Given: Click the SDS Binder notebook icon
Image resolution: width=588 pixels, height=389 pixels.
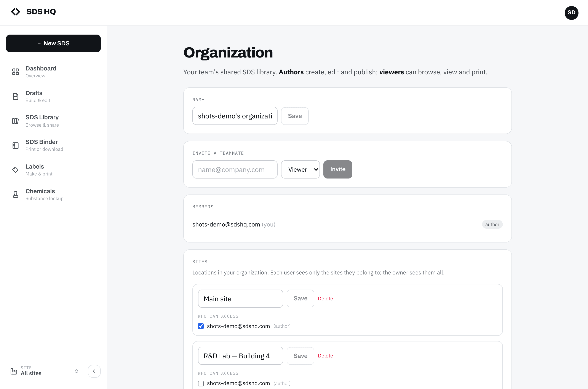Looking at the screenshot, I should [x=15, y=145].
